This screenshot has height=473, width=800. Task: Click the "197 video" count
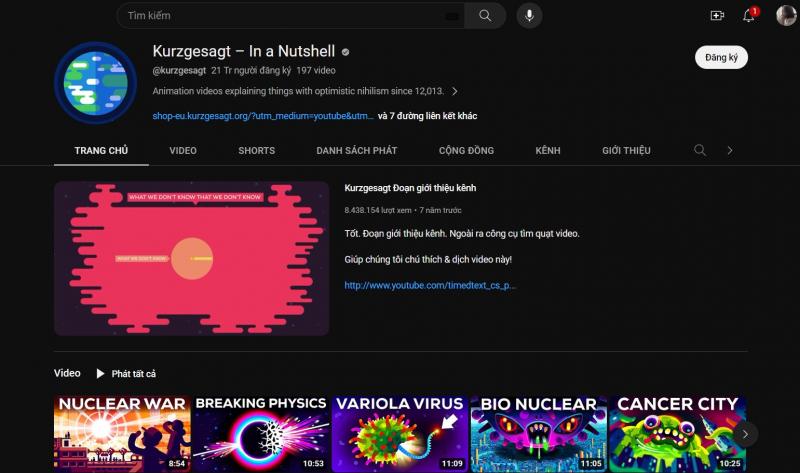click(x=316, y=70)
